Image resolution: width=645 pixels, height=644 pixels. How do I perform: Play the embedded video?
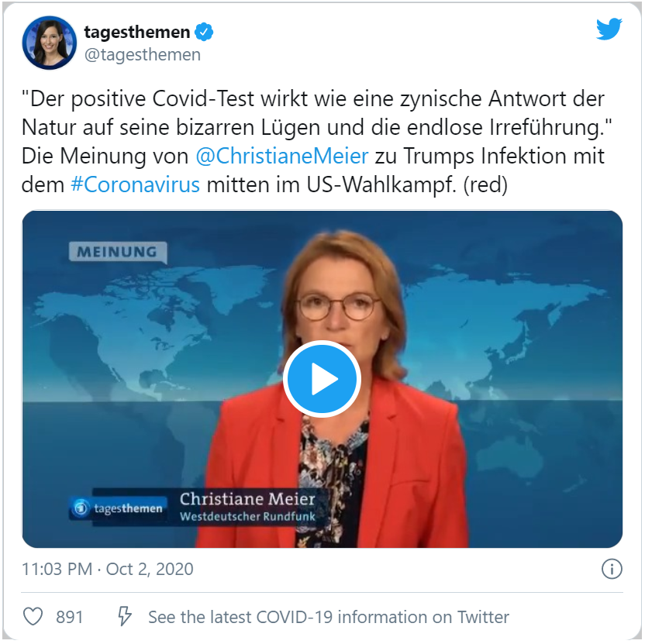click(x=322, y=380)
